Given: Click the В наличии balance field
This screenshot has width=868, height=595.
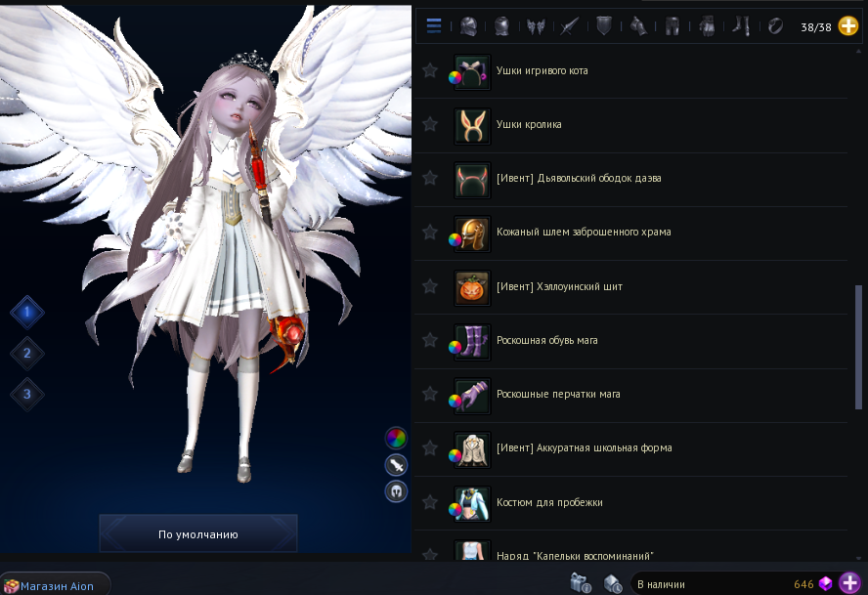Looking at the screenshot, I should (735, 584).
